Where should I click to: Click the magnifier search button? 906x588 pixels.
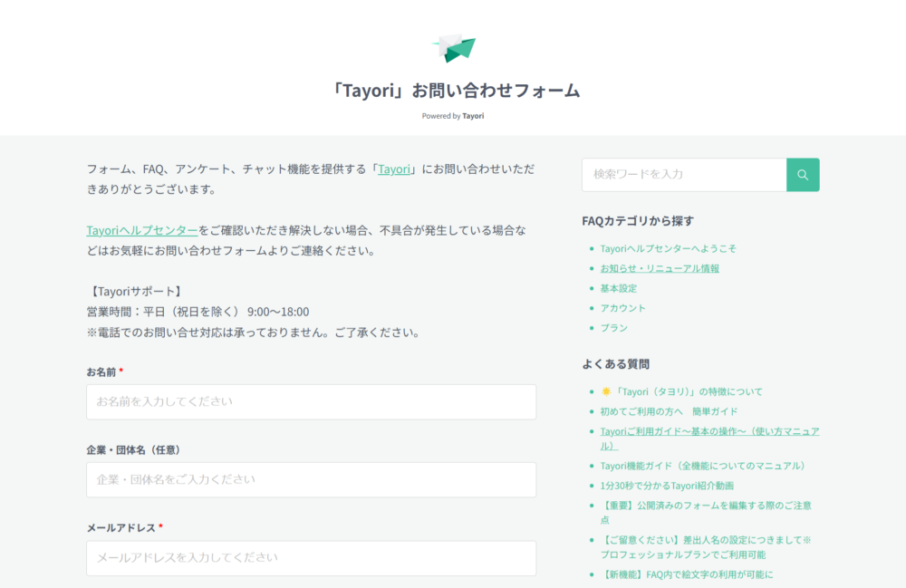(803, 175)
